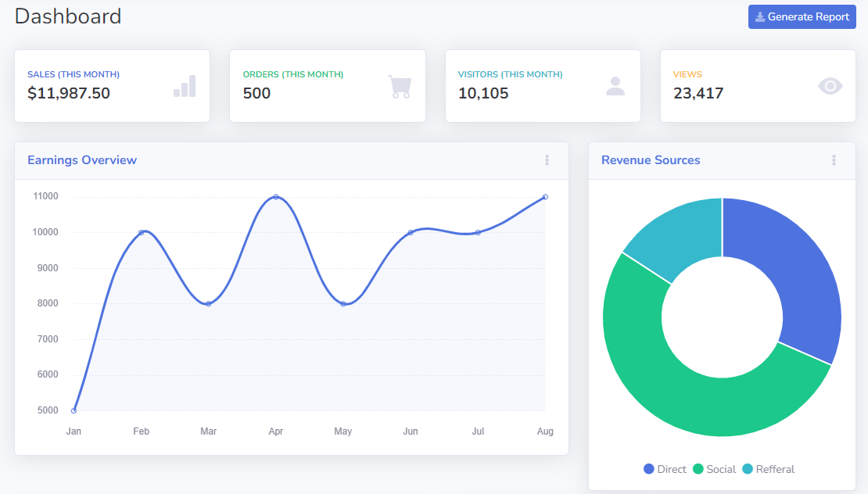Open Revenue Sources three-dot menu
The image size is (868, 494).
pyautogui.click(x=834, y=160)
